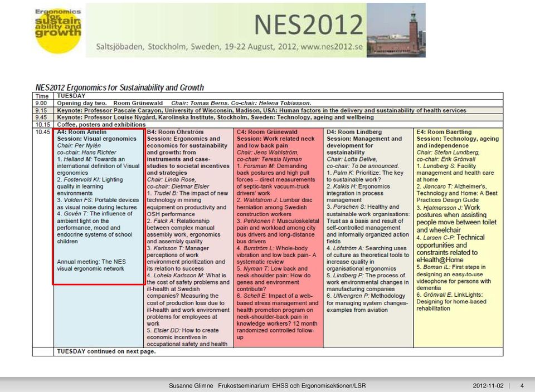Click 'Chair: Linda Rose' line
Image resolution: width=535 pixels, height=392 pixels.
pyautogui.click(x=171, y=180)
